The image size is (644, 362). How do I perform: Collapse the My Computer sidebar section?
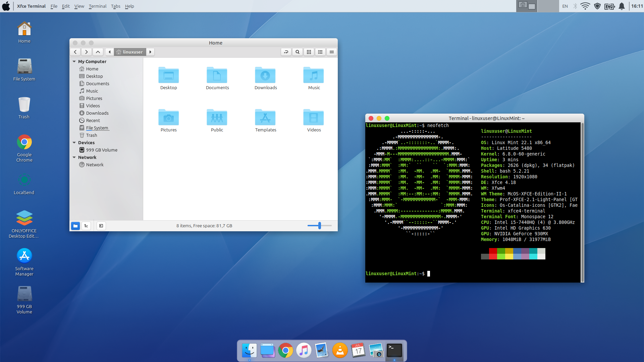pos(74,62)
